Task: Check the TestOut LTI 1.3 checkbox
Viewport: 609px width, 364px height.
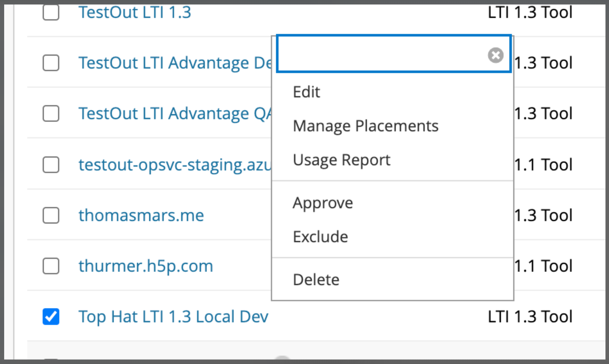Action: pyautogui.click(x=51, y=13)
